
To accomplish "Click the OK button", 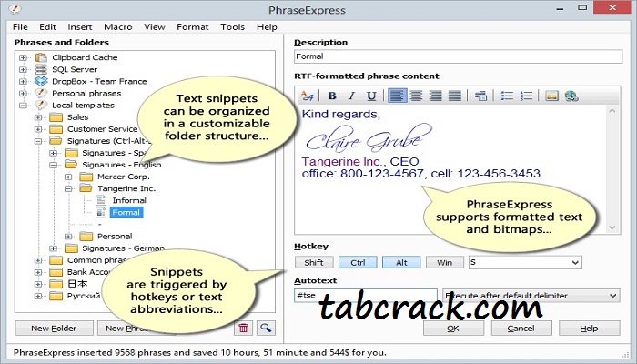I will (x=453, y=329).
